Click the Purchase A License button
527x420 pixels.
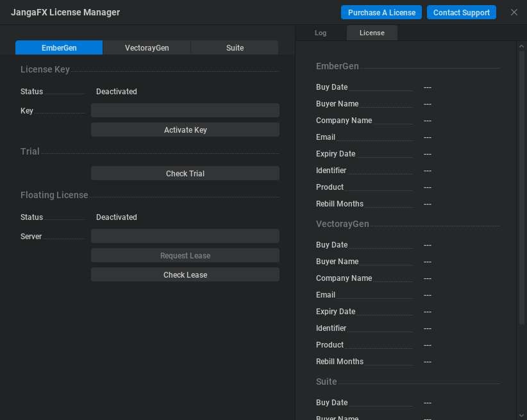(381, 12)
